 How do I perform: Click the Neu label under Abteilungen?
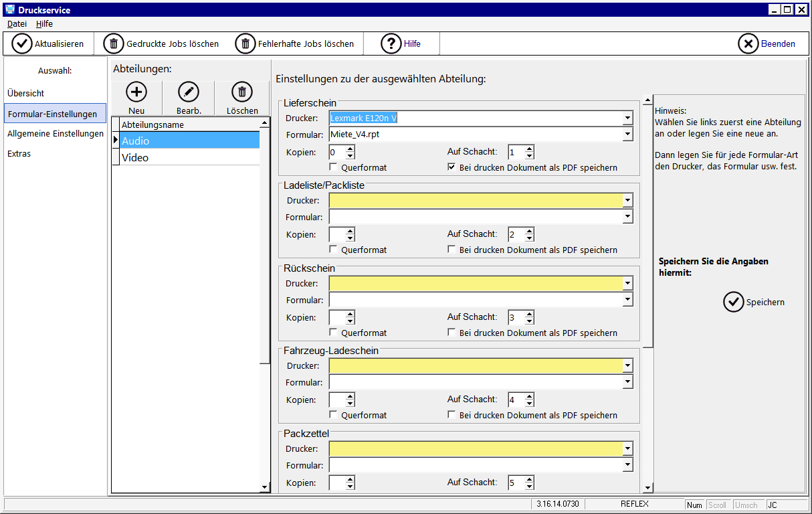[136, 110]
